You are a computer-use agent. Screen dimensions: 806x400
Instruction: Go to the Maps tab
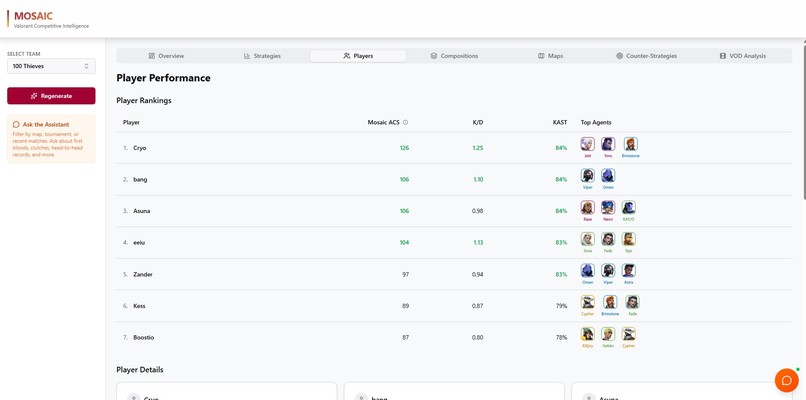(551, 56)
